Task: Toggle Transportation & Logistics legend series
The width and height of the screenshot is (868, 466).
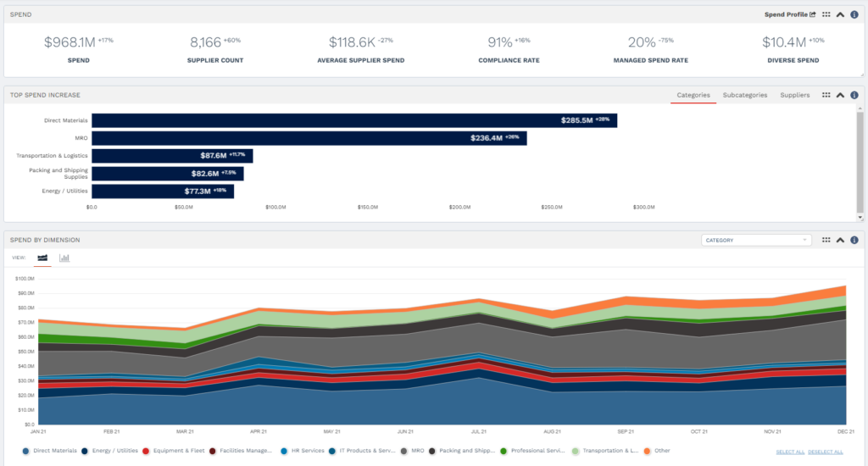Action: coord(605,451)
